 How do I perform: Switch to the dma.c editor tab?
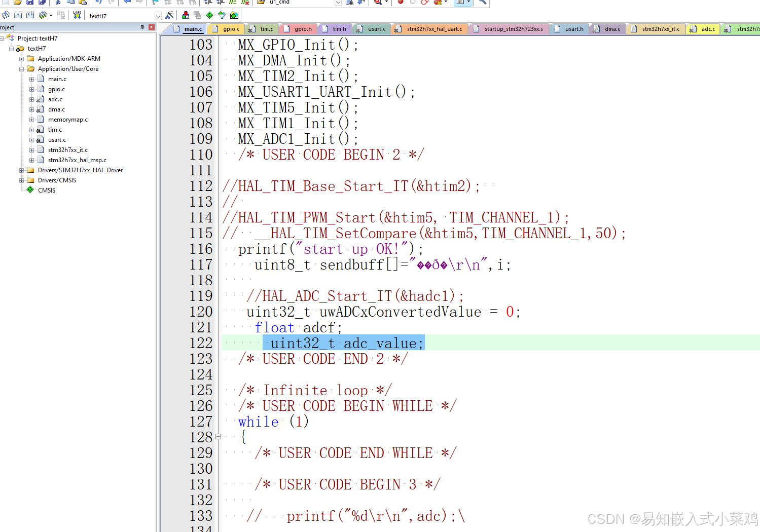coord(608,29)
